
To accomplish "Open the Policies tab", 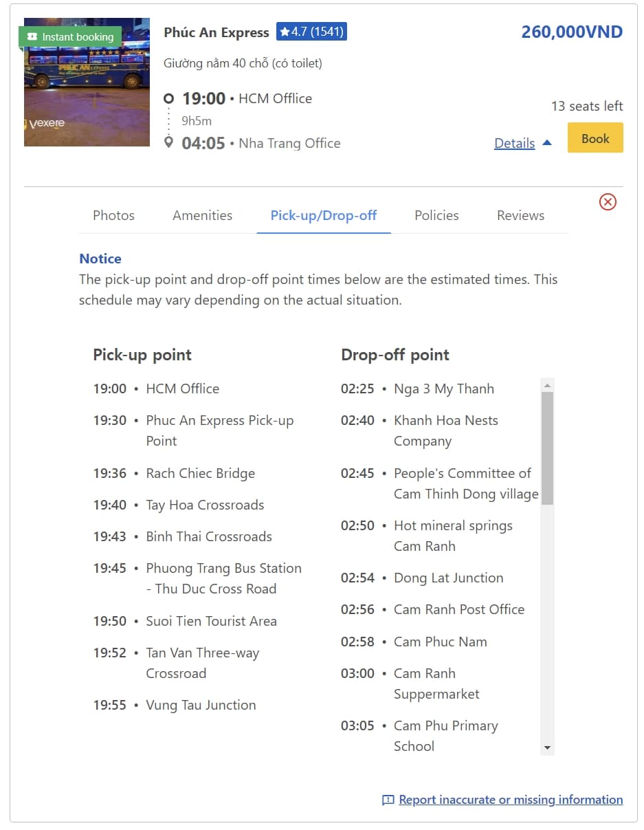I will pyautogui.click(x=436, y=215).
